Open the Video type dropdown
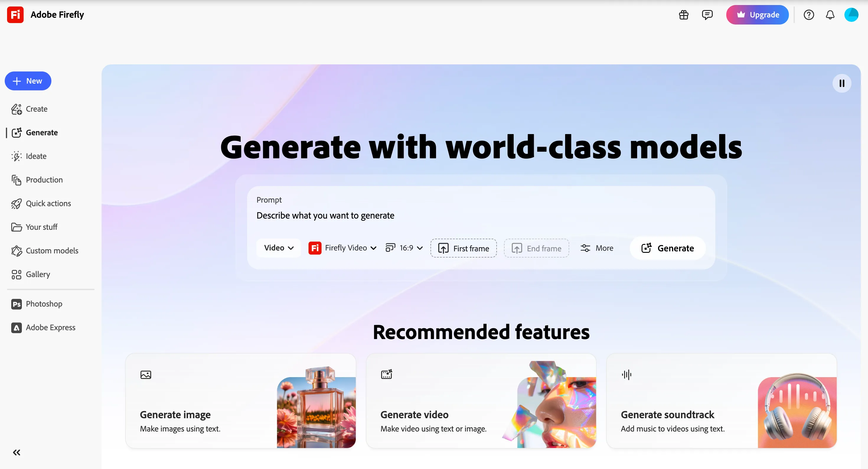The height and width of the screenshot is (469, 868). point(279,248)
